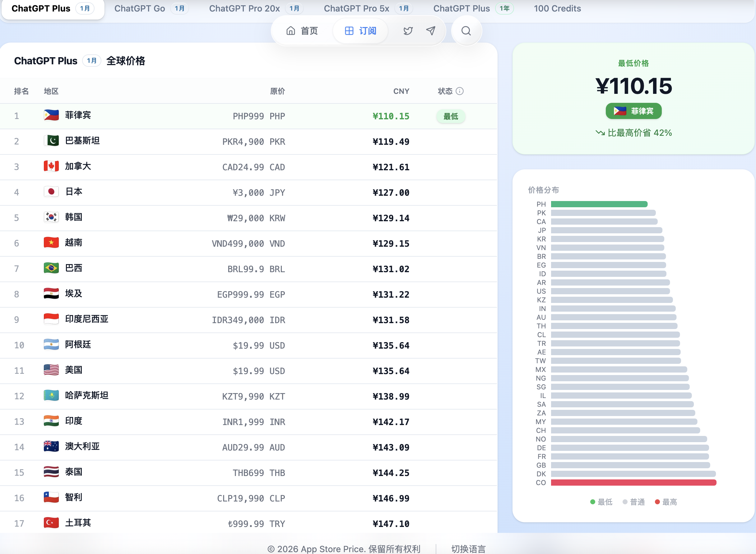Click the Philippines flag in row 1

pos(51,115)
